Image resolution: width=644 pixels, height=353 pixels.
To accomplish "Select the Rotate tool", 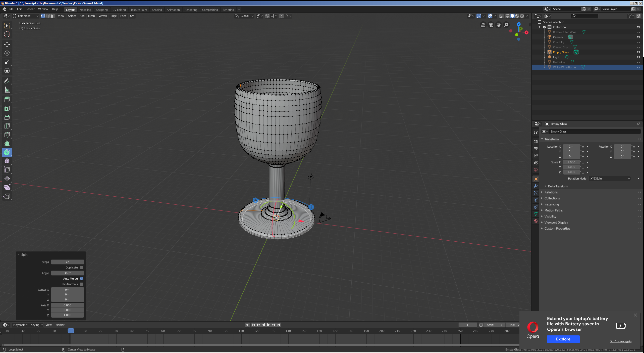I will 7,53.
